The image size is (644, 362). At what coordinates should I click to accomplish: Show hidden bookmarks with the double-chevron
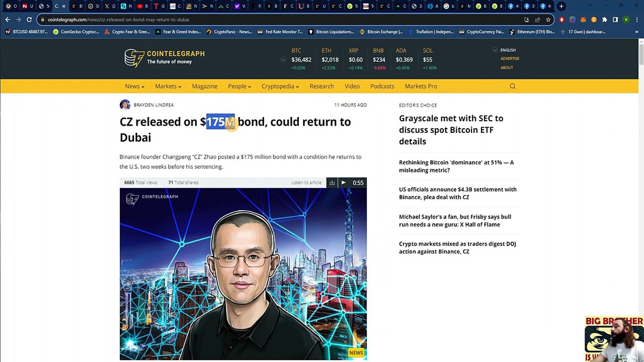click(x=635, y=32)
